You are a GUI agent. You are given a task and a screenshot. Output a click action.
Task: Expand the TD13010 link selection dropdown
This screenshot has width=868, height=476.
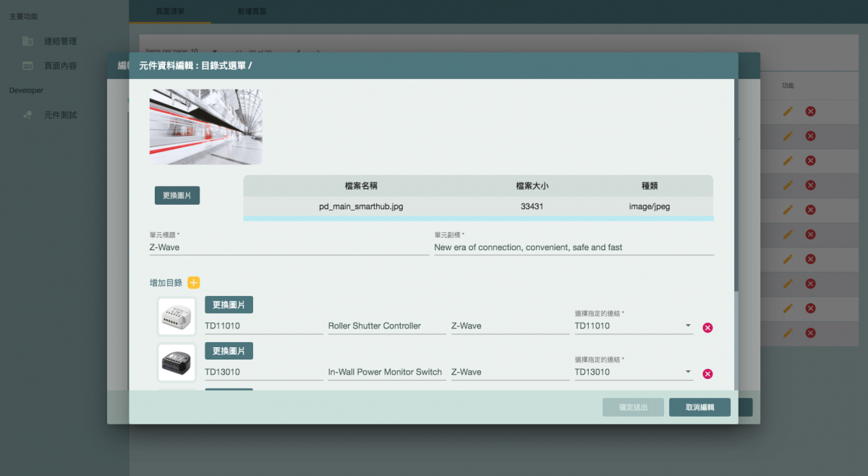click(x=633, y=373)
